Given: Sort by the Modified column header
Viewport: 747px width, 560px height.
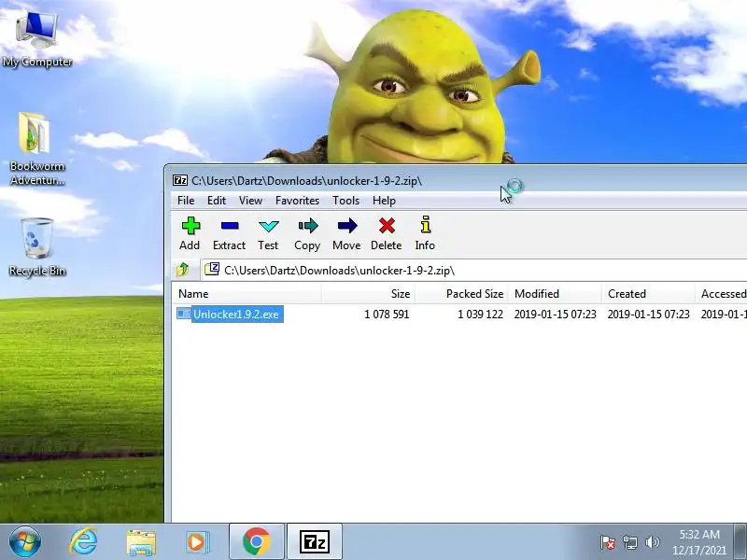Looking at the screenshot, I should click(555, 294).
